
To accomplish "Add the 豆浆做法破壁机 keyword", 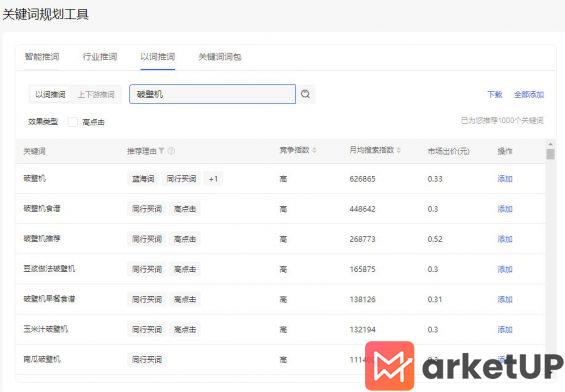I will (505, 269).
